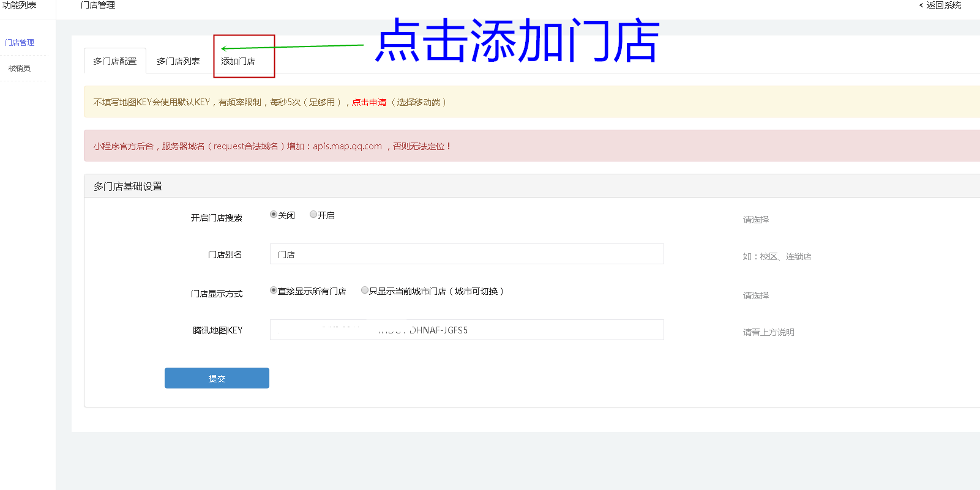This screenshot has width=980, height=490.
Task: Choose 直接显示所有门店 display mode
Action: coord(274,291)
